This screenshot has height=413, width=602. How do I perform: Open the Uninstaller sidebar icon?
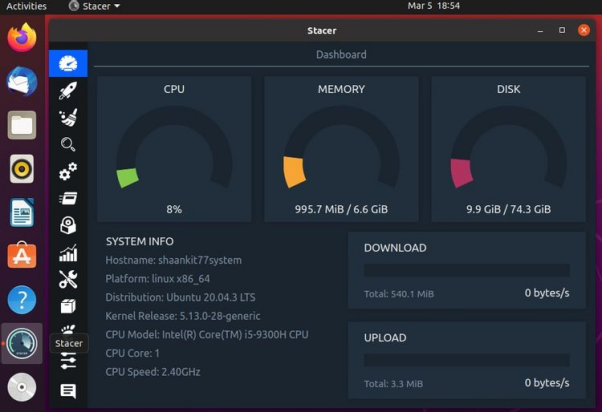68,226
